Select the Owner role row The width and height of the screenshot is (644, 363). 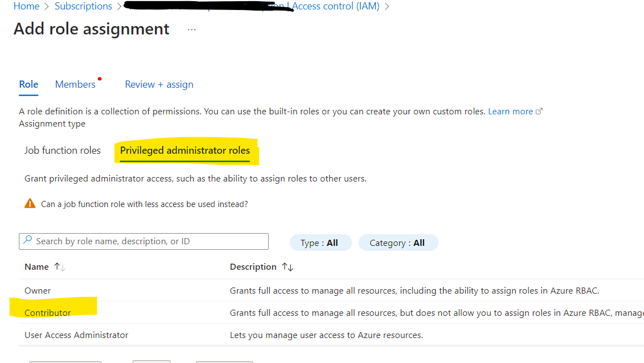(x=37, y=290)
